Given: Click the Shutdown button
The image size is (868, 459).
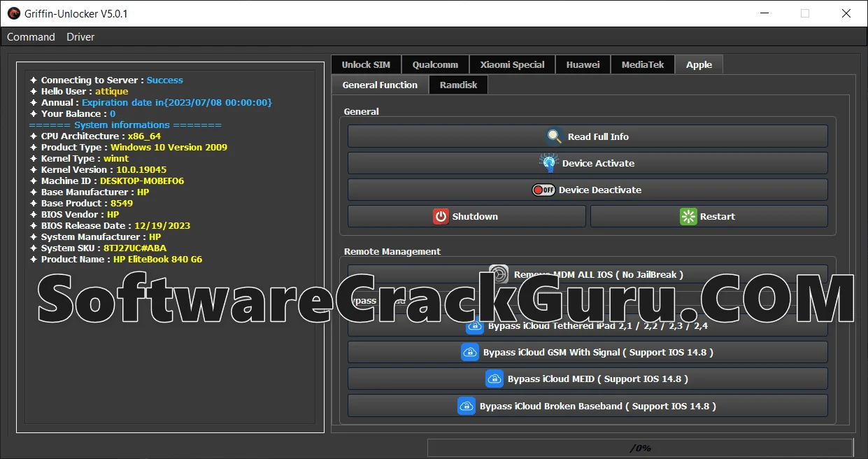Looking at the screenshot, I should click(x=467, y=216).
